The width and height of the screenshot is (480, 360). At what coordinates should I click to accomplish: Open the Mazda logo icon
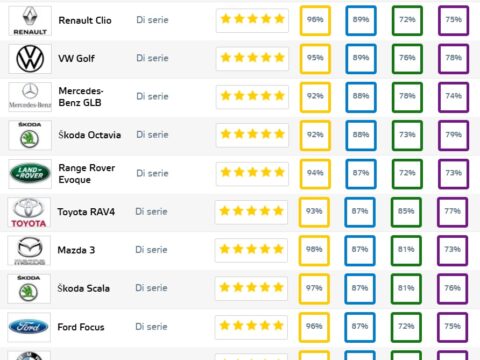[x=29, y=250]
